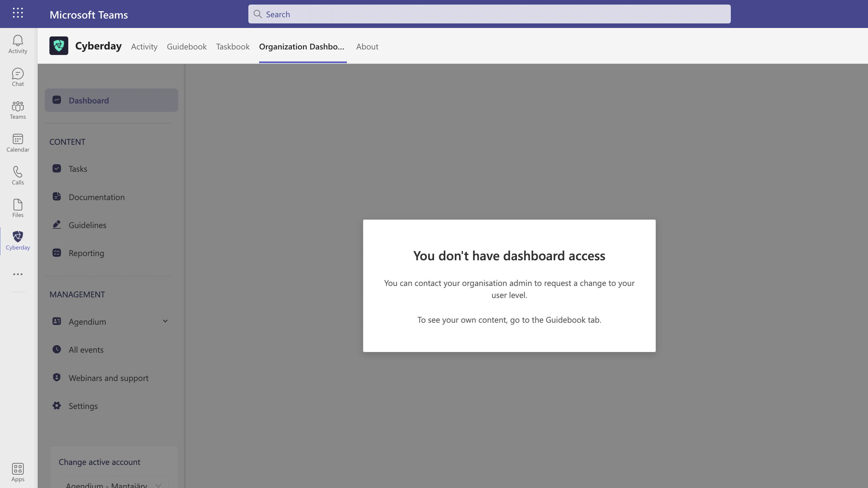Open Teams in the left rail
The image size is (868, 488).
point(18,110)
